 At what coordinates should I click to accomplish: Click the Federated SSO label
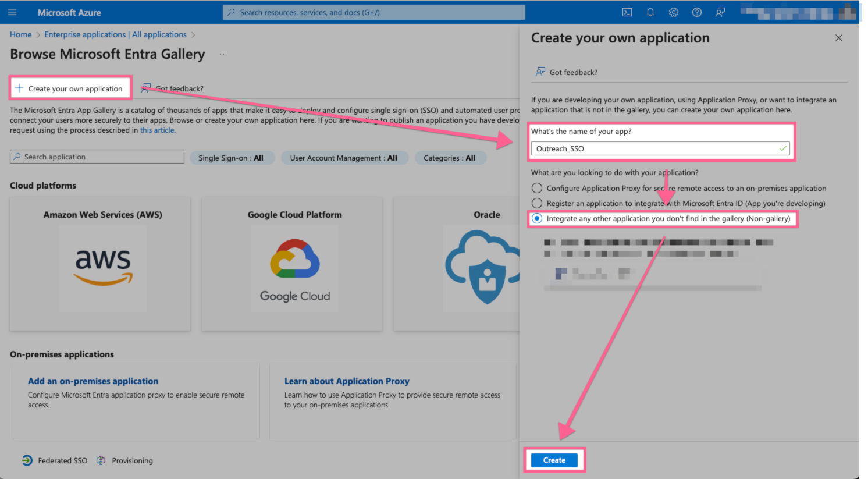63,460
